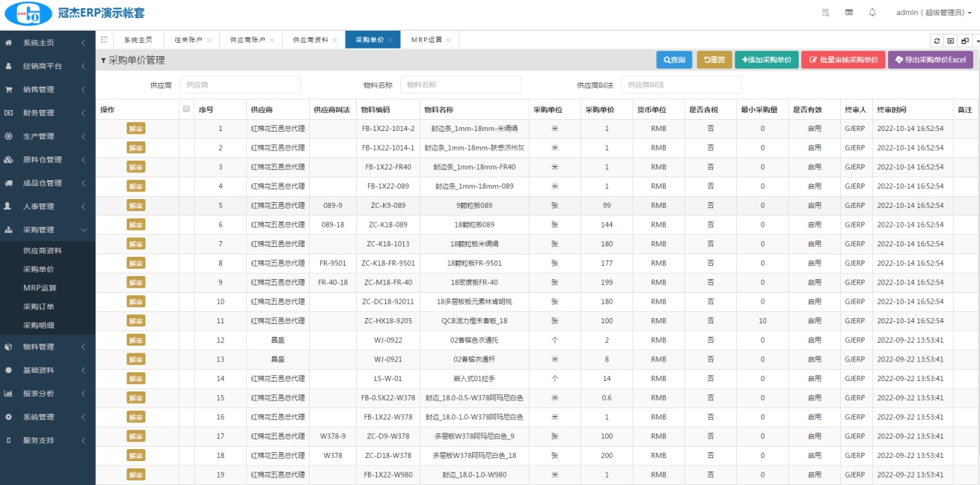
Task: Open 采购订单 in the sidebar submenu
Action: pos(38,307)
